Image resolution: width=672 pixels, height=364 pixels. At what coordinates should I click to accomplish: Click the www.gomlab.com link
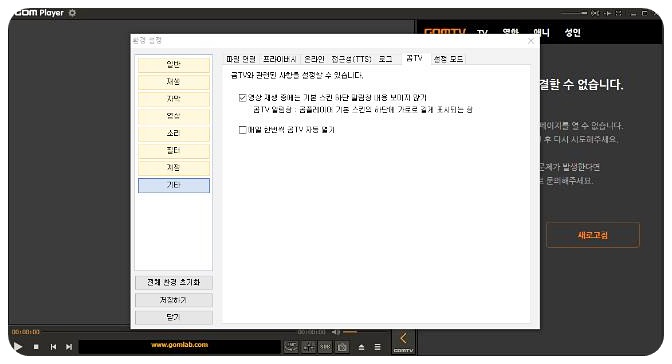[179, 345]
